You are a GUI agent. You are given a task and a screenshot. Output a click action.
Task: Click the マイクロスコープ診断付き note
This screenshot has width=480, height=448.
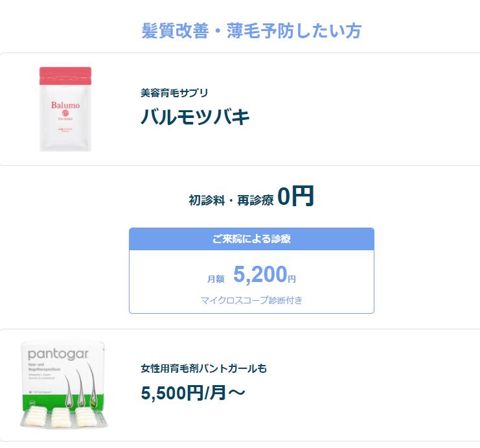tap(251, 300)
